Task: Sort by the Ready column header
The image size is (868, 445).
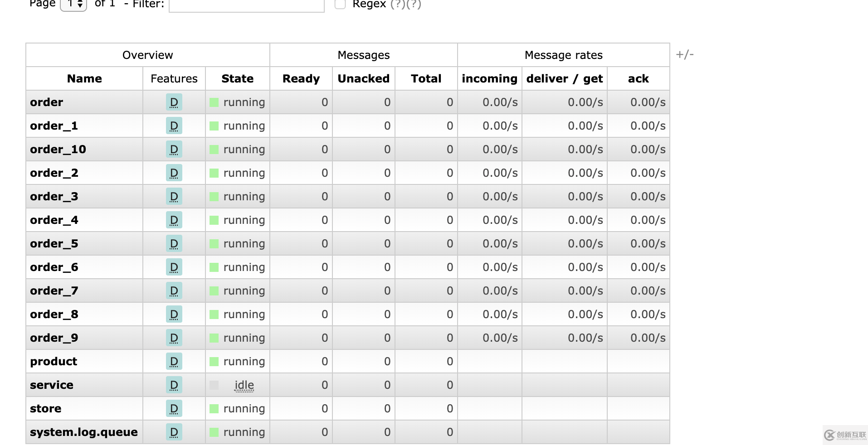Action: pos(301,78)
